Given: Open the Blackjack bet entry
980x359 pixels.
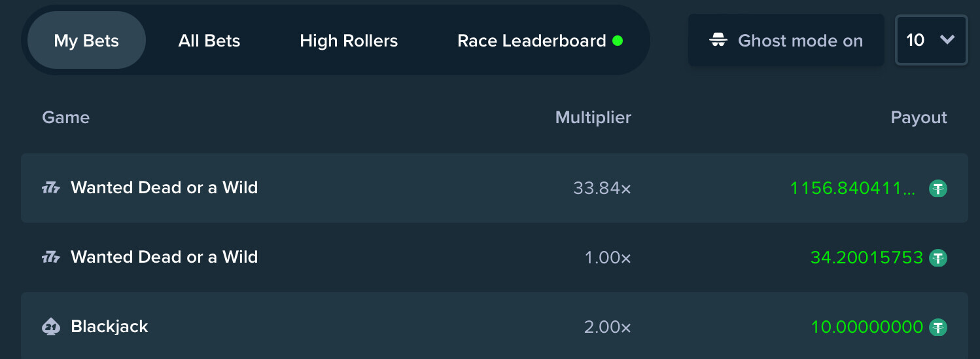Looking at the screenshot, I should click(494, 326).
